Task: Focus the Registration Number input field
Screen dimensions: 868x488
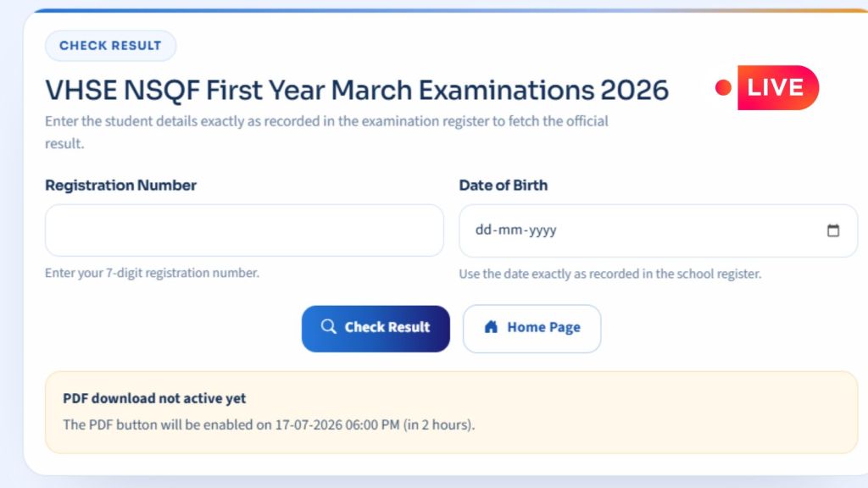Action: click(x=244, y=230)
